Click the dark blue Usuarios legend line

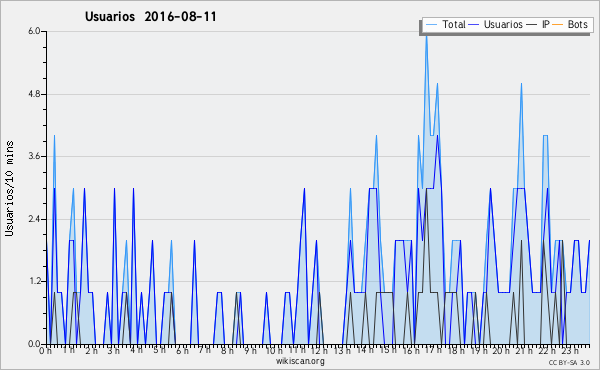click(474, 24)
